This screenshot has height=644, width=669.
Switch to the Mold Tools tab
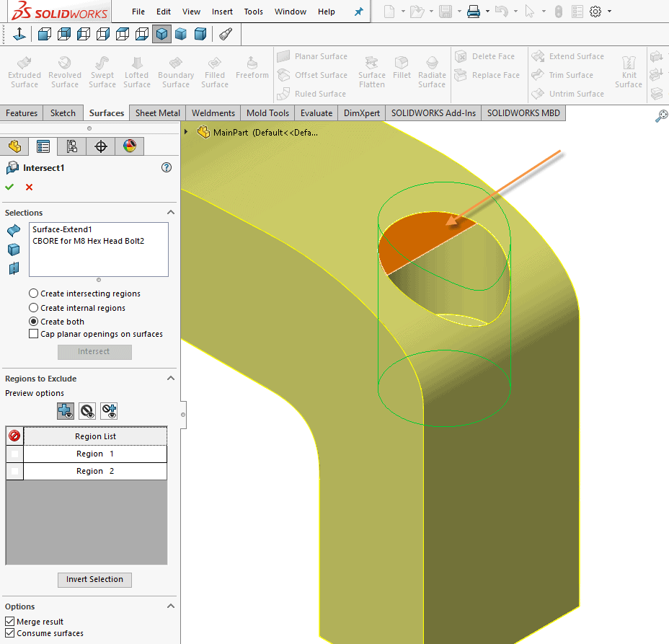coord(267,113)
